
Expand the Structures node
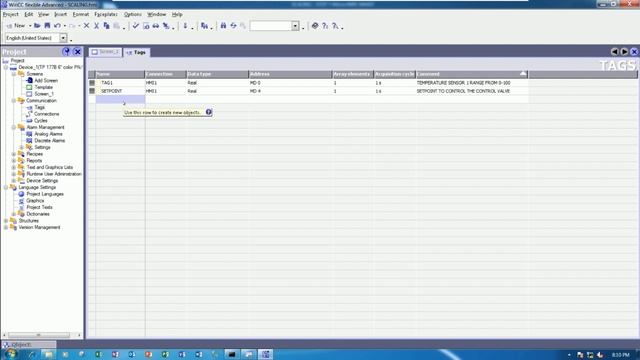[x=6, y=220]
